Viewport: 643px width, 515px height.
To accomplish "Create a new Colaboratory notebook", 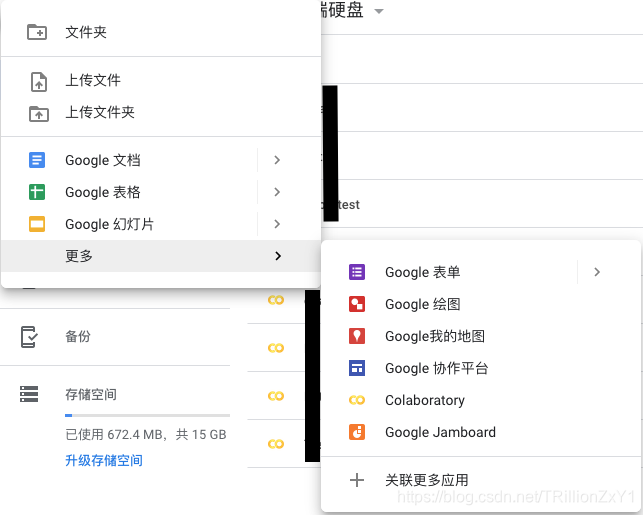I will [x=481, y=400].
